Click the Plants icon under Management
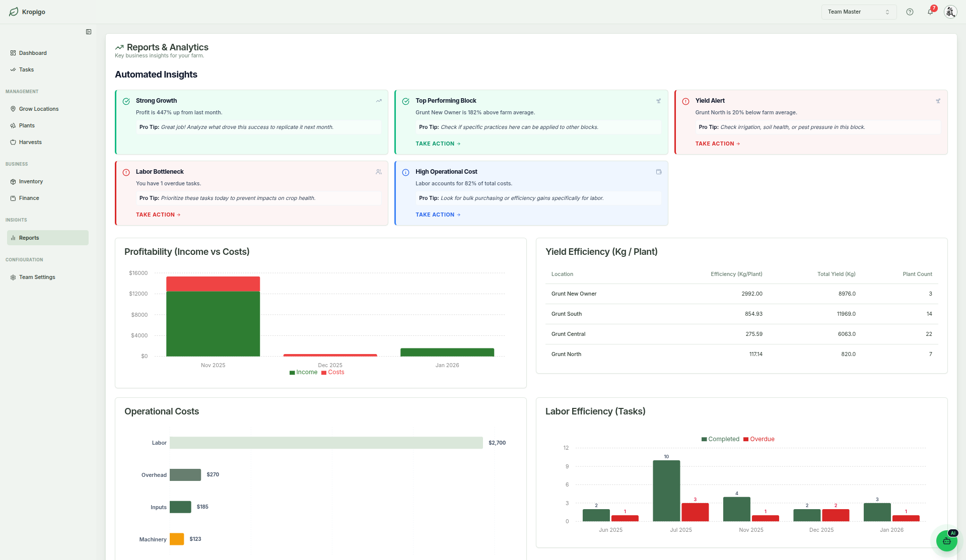This screenshot has width=966, height=560. click(14, 125)
